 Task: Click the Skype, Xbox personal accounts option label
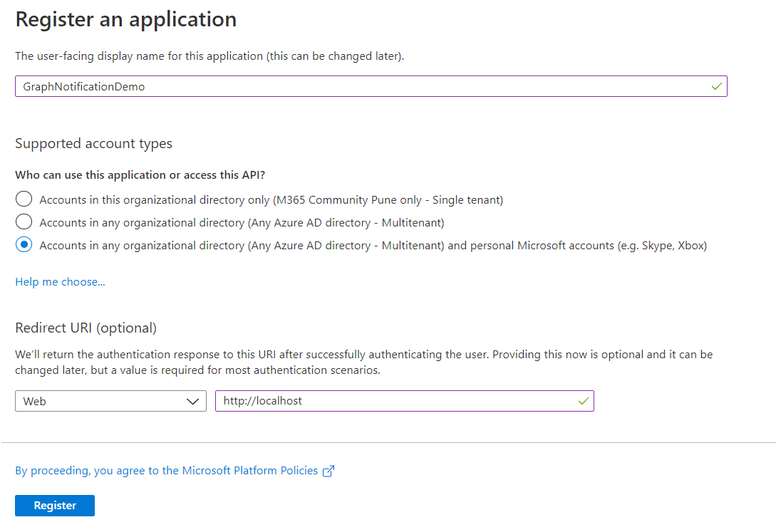pyautogui.click(x=373, y=246)
